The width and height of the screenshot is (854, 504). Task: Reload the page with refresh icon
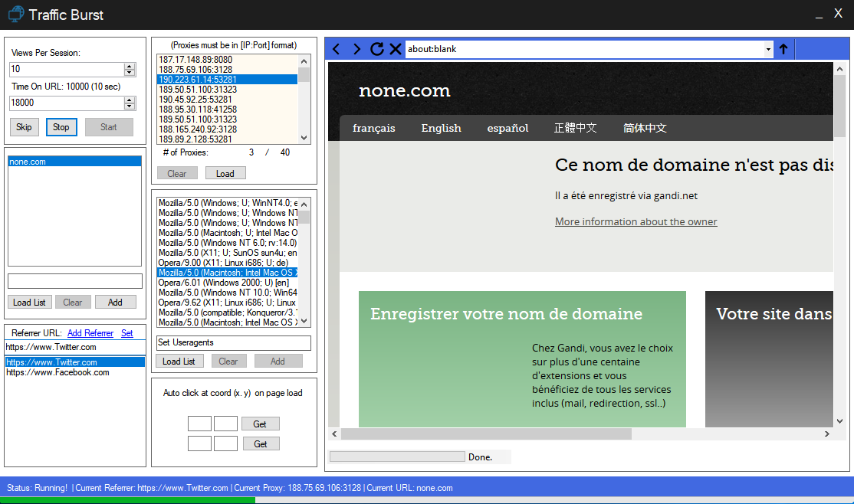coord(376,49)
